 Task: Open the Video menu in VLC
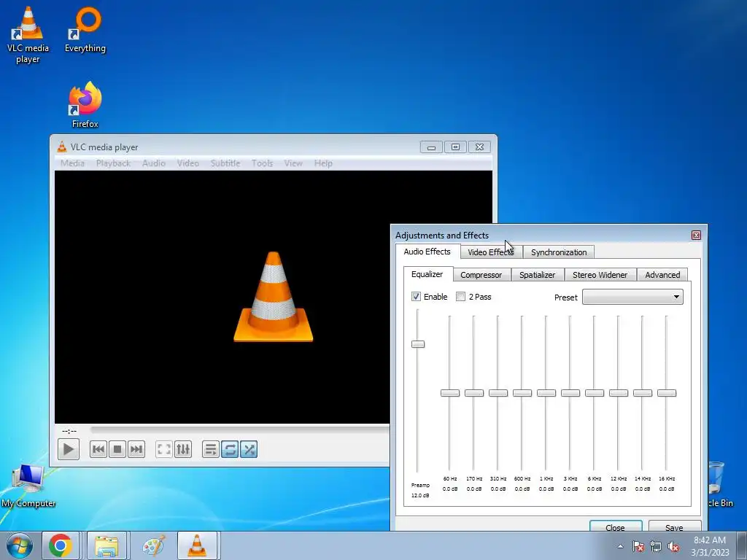coord(188,163)
